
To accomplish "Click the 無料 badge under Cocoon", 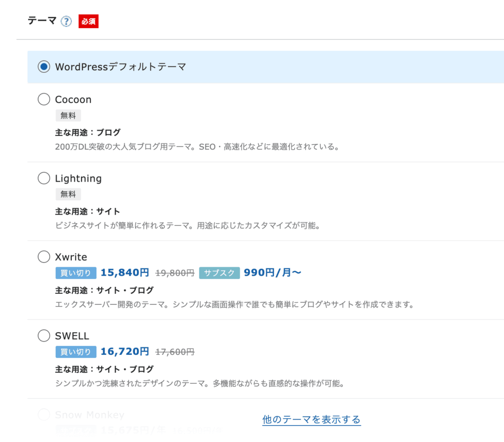I will pos(68,115).
